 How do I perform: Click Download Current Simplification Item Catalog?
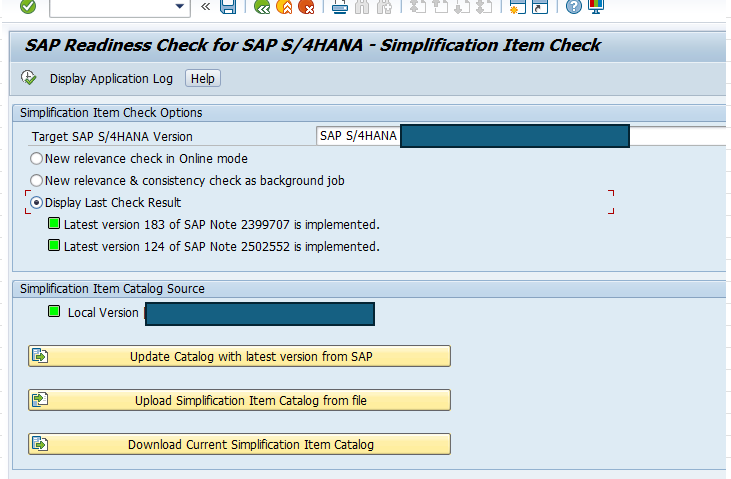coord(239,444)
